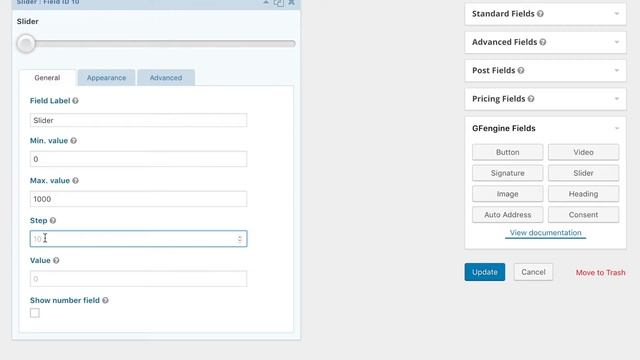This screenshot has height=360, width=640.
Task: Click the help icon next to Field Label
Action: (x=76, y=101)
